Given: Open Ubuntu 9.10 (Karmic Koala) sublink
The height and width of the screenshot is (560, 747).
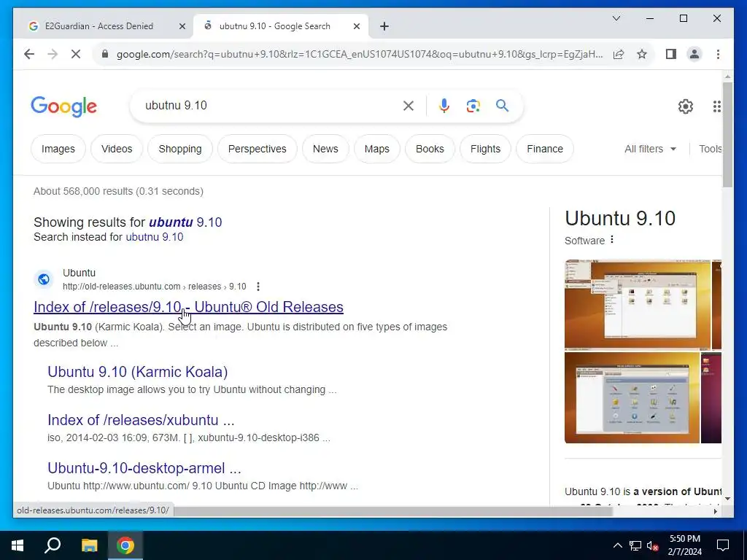Looking at the screenshot, I should coord(138,372).
